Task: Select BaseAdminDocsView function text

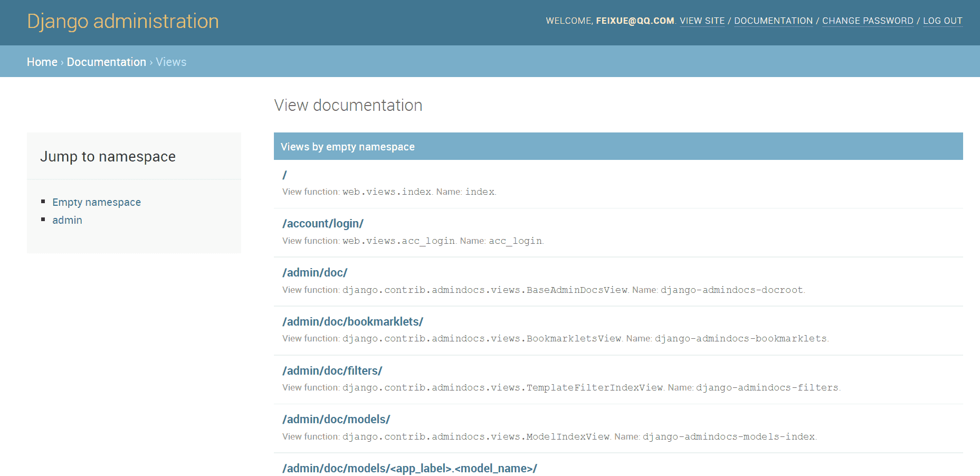Action: (x=485, y=290)
